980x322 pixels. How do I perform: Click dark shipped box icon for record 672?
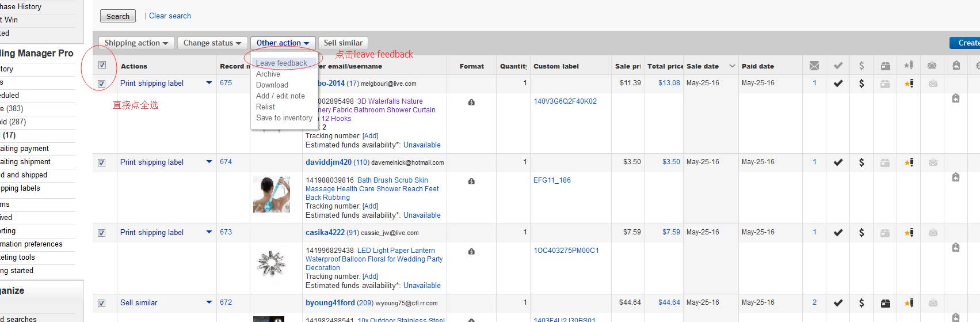pyautogui.click(x=885, y=303)
